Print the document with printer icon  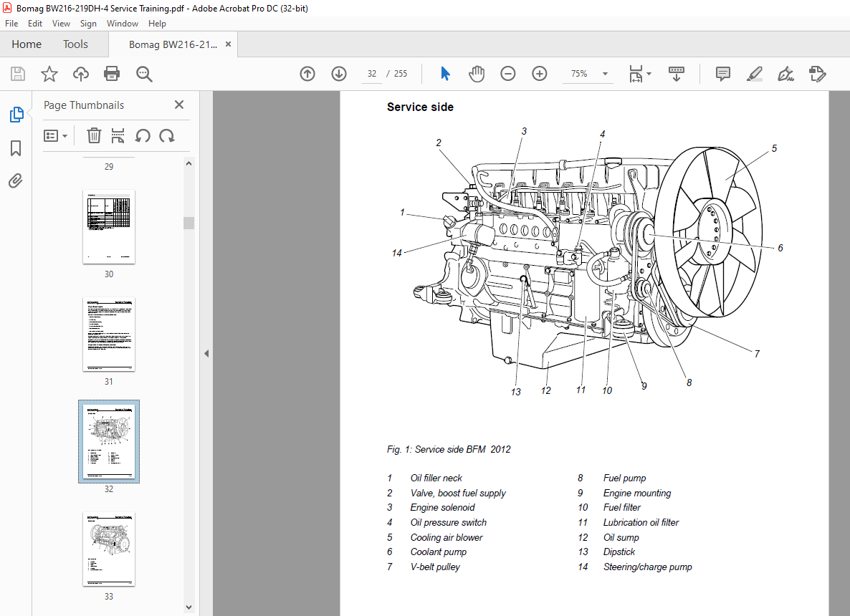click(x=112, y=74)
